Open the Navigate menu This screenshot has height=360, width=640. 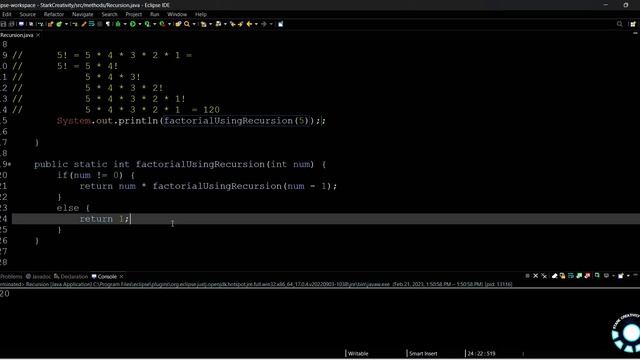tap(82, 14)
